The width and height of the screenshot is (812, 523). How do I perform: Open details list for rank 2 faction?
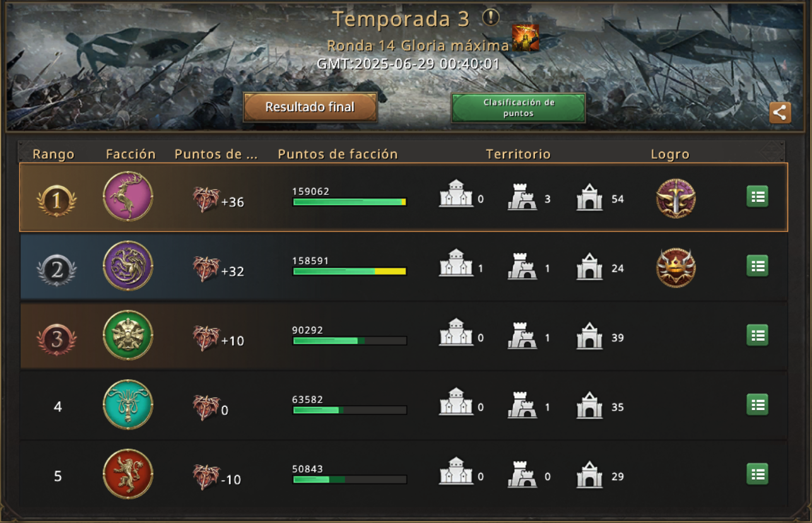coord(757,266)
